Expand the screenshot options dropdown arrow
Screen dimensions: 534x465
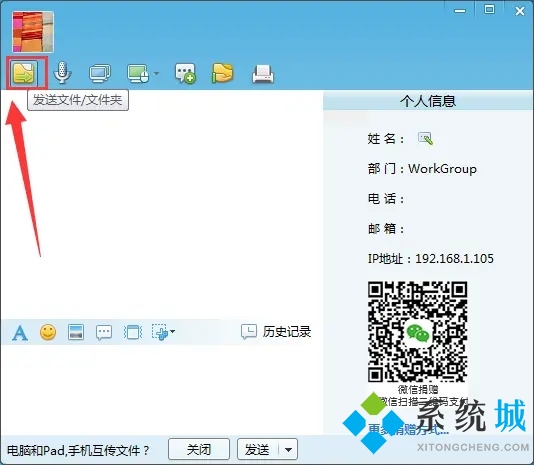[x=172, y=331]
